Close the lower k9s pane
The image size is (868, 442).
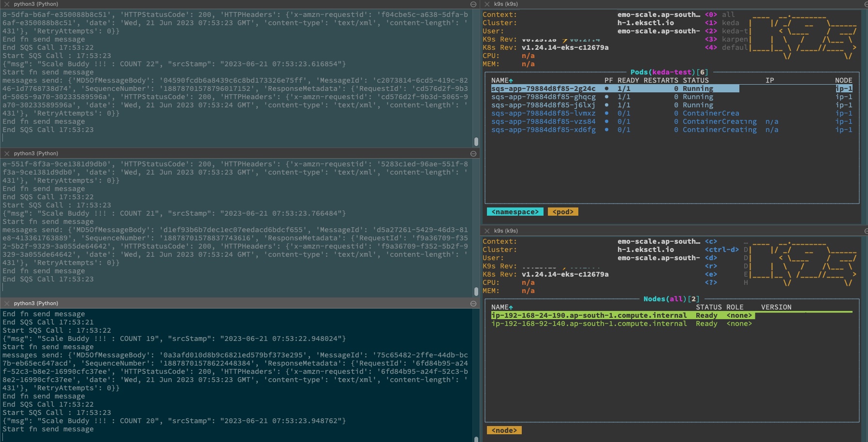point(487,231)
